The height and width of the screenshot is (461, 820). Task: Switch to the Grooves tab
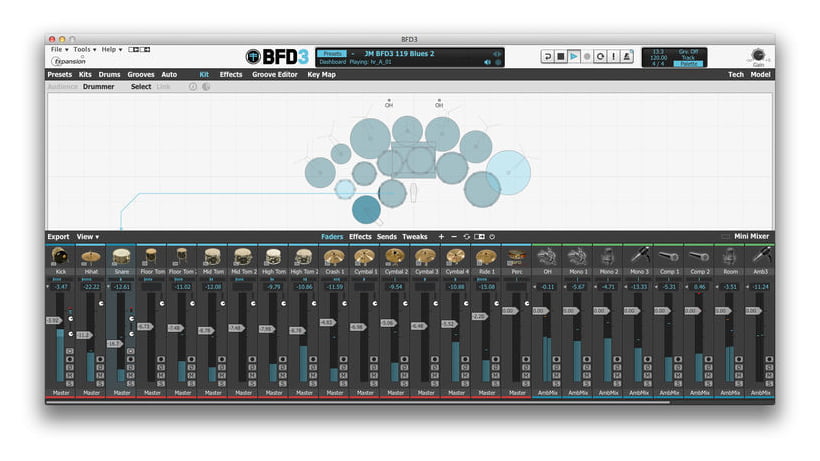coord(141,75)
